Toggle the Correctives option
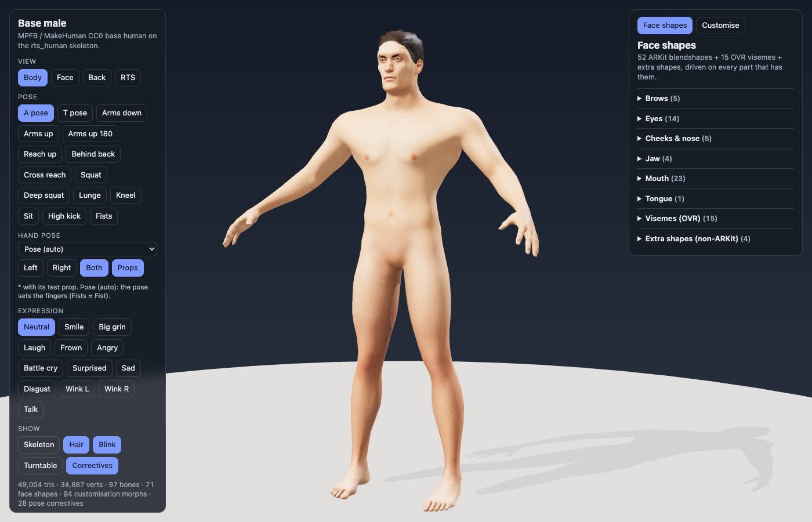 [x=93, y=466]
